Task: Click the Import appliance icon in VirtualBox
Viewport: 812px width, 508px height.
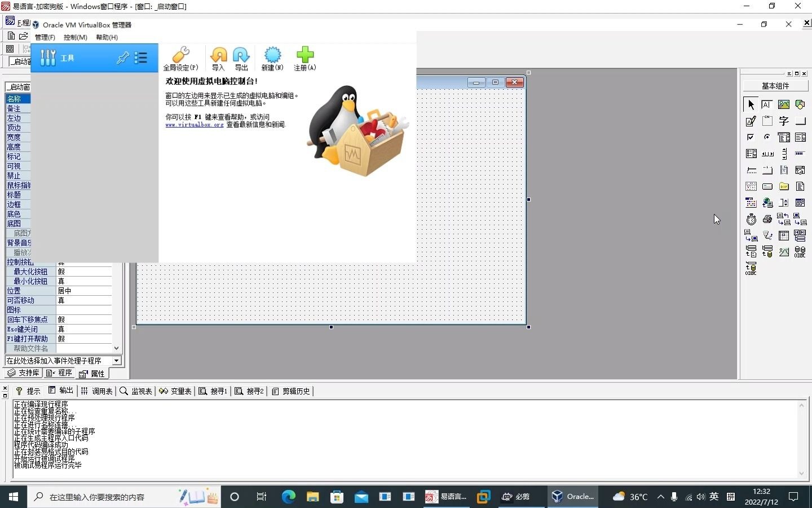Action: [x=218, y=58]
